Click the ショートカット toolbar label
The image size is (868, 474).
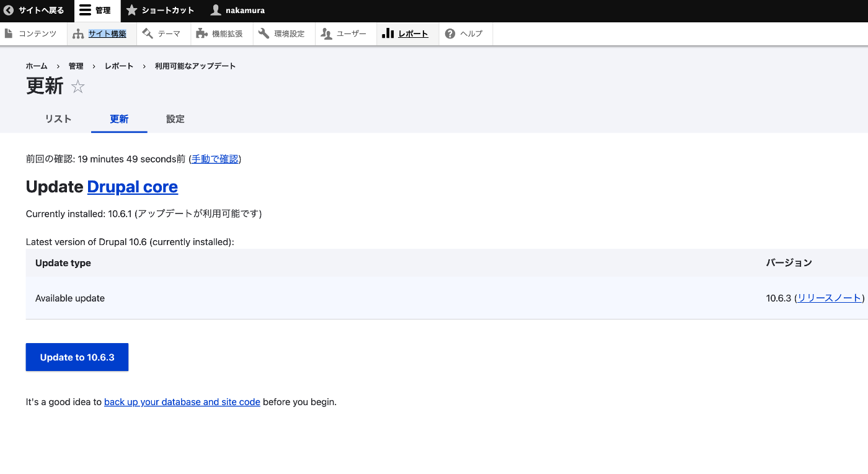pyautogui.click(x=168, y=11)
